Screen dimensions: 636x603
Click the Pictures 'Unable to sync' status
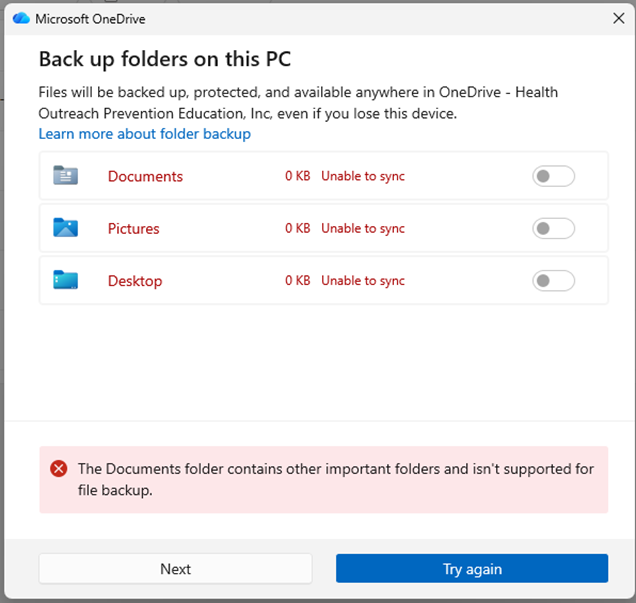[363, 229]
